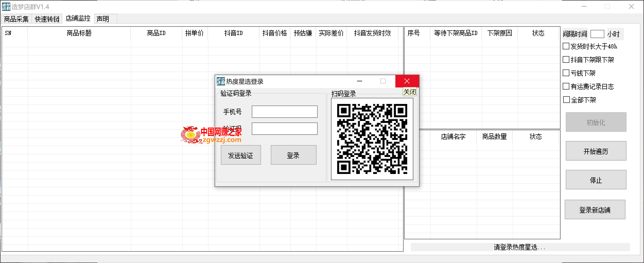Click the 商品ID column header
Image resolution: width=644 pixels, height=263 pixels.
tap(156, 33)
